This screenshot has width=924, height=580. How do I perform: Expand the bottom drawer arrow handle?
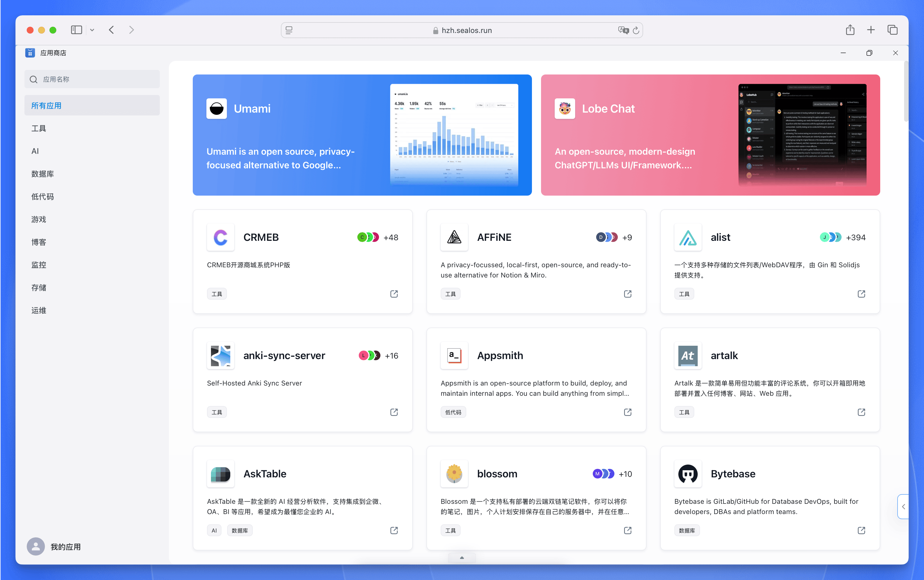462,558
